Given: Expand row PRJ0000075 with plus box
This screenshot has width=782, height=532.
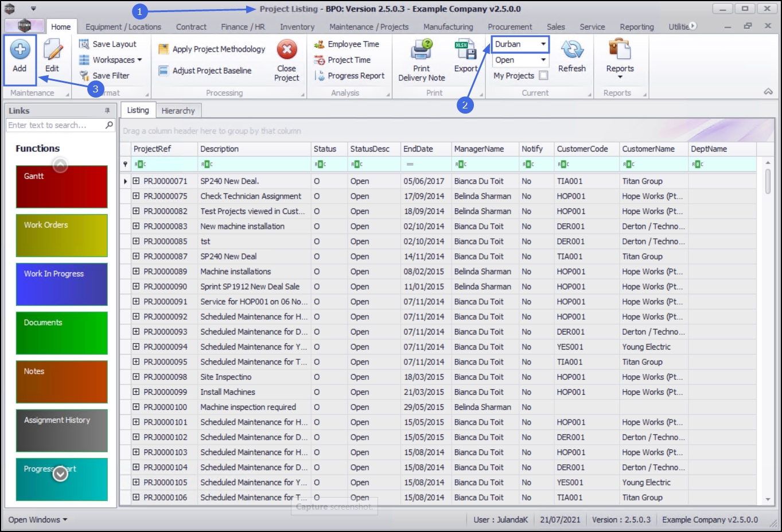Looking at the screenshot, I should click(136, 196).
